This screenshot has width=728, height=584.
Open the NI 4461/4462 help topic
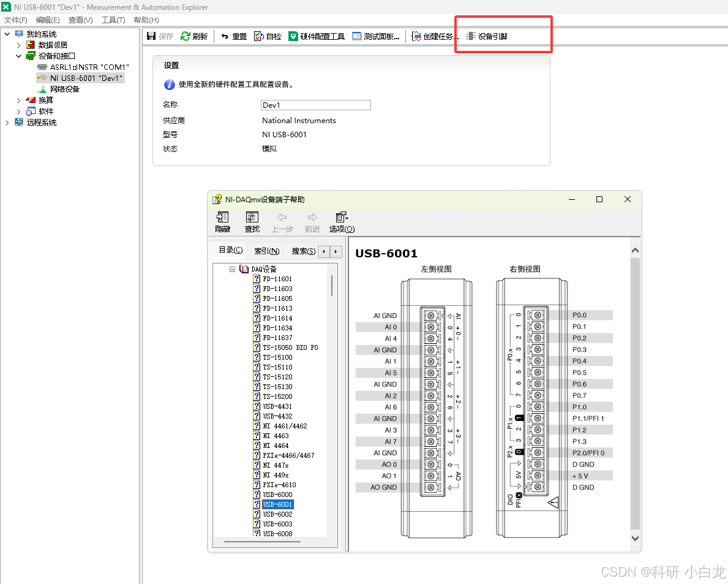(285, 425)
